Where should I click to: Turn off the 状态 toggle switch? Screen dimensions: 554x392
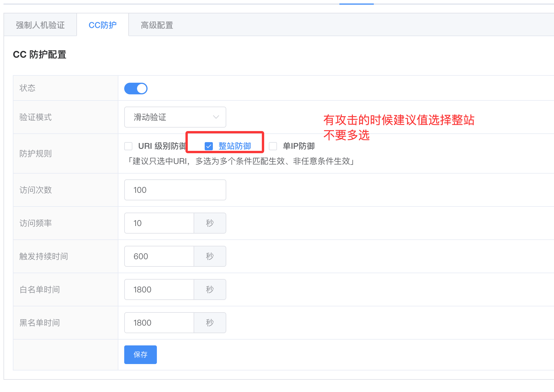point(136,89)
